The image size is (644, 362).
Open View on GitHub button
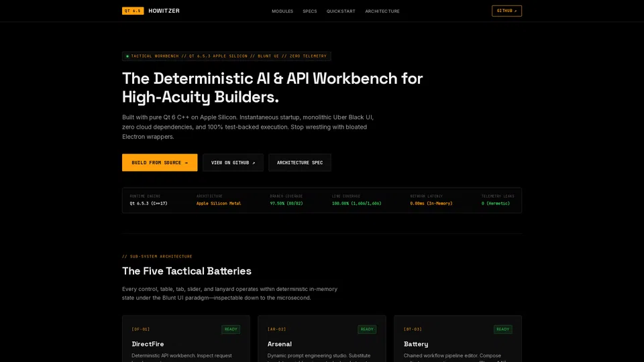tap(233, 162)
